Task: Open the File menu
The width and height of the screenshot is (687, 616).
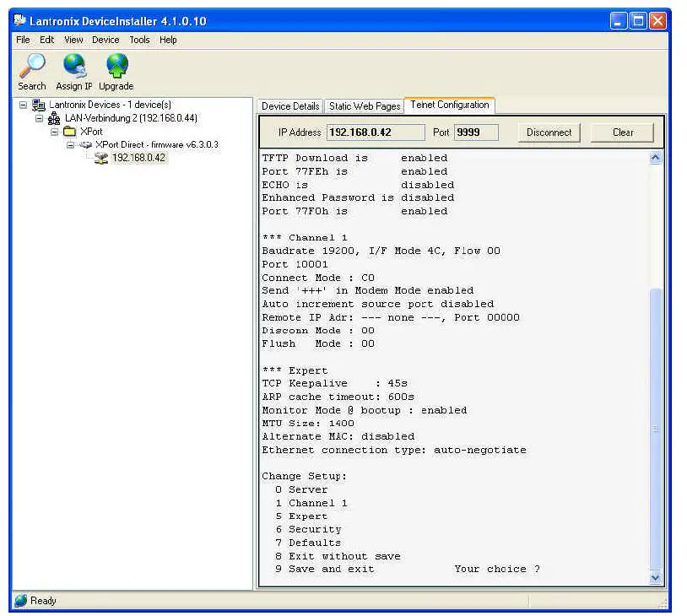Action: click(x=23, y=40)
